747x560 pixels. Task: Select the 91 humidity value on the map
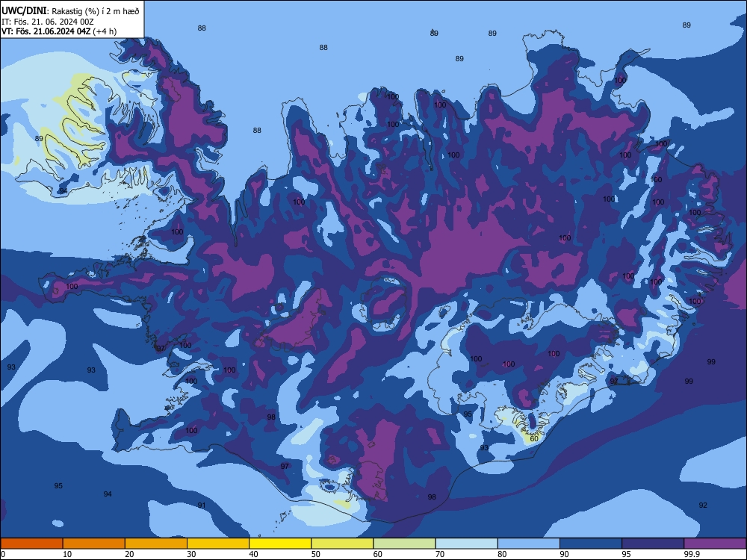(202, 505)
